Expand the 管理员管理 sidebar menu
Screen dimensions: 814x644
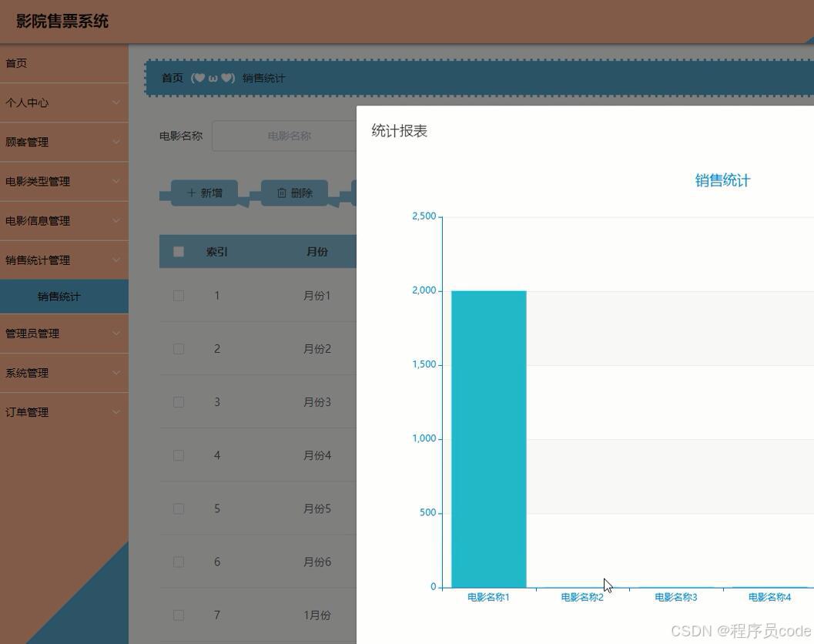(64, 334)
